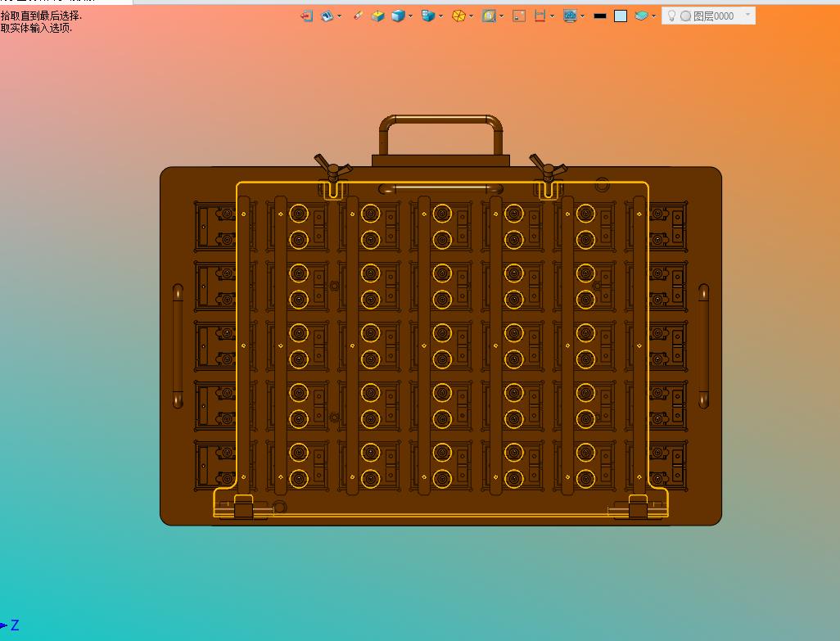Viewport: 840px width, 641px height.
Task: Expand the dimension icon dropdown arrow
Action: 553,16
